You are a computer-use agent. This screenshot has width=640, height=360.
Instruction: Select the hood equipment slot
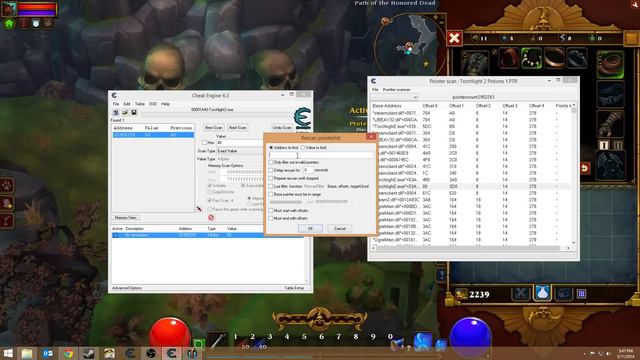509,58
